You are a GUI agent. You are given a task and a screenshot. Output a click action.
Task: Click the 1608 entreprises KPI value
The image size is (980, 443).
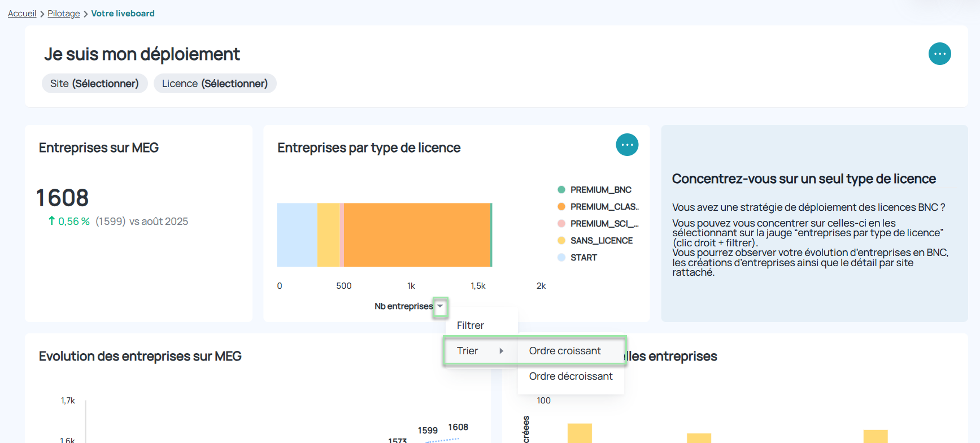pos(63,198)
